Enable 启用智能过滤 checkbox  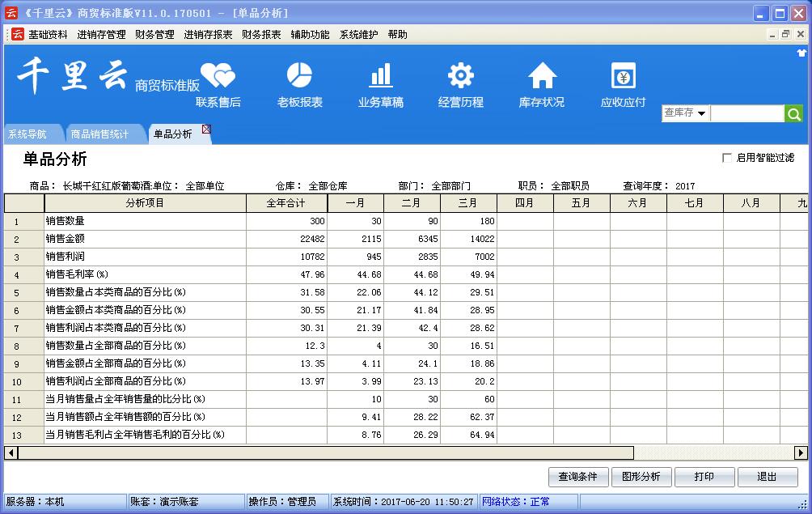click(x=726, y=158)
